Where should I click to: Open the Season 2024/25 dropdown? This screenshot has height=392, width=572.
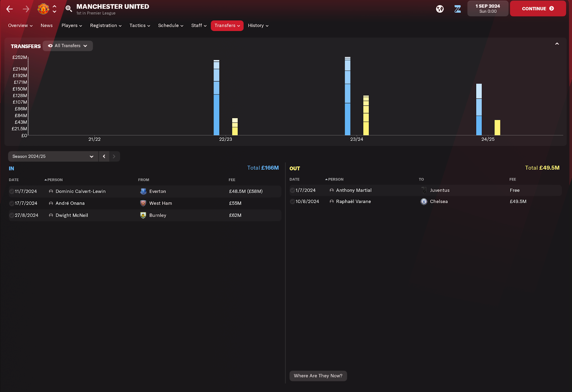point(53,156)
